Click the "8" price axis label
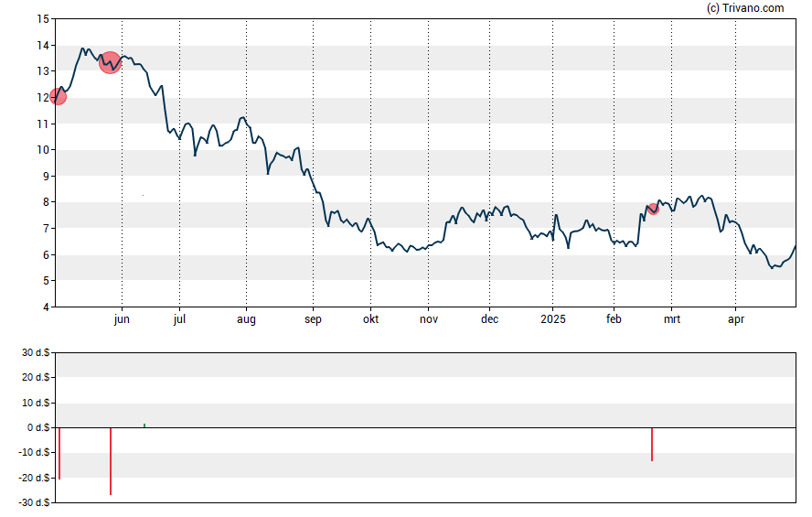Viewport: 812px width, 517px height. (x=46, y=202)
